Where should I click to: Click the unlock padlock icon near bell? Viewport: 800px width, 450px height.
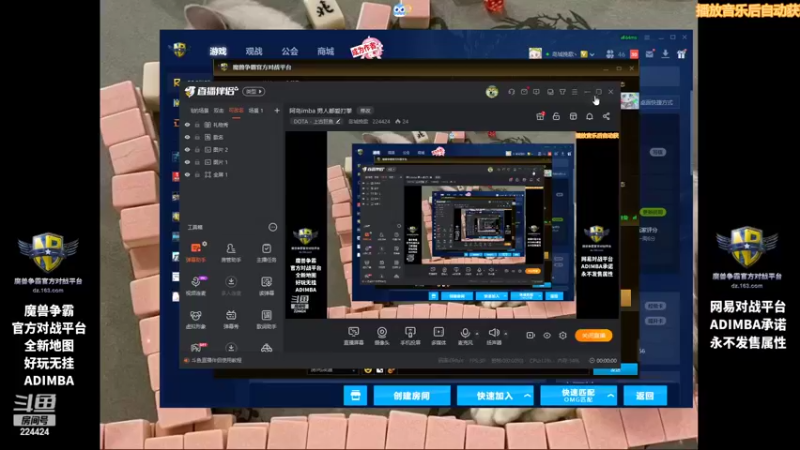(556, 116)
